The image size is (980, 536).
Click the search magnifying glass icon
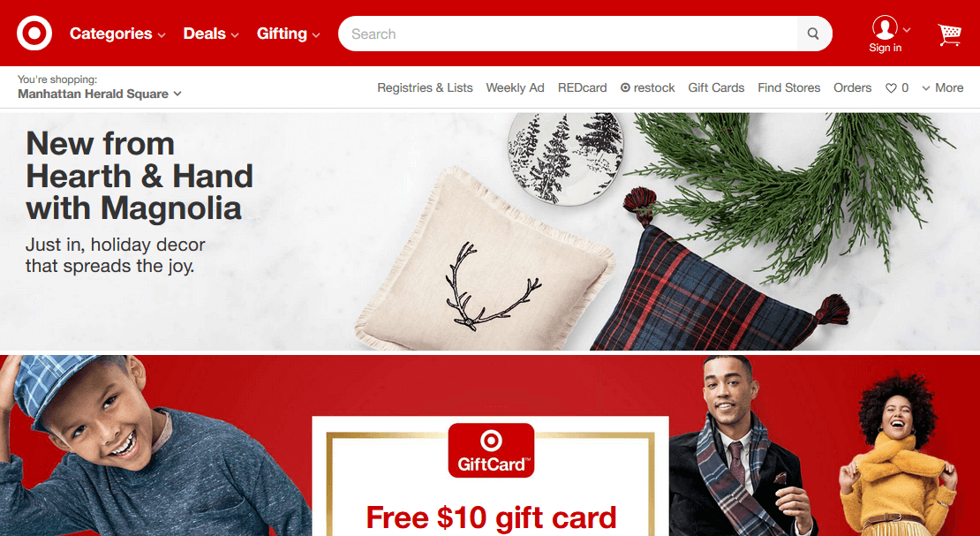tap(813, 34)
